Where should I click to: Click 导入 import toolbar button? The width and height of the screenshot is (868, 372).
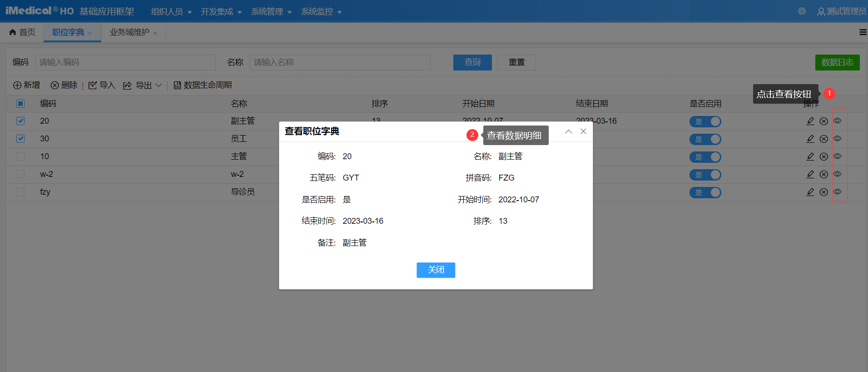pyautogui.click(x=102, y=85)
